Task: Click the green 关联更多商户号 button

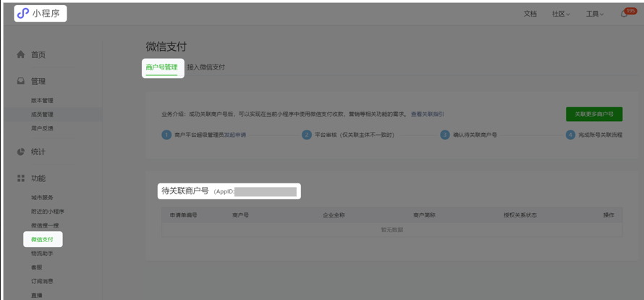Action: click(x=594, y=114)
